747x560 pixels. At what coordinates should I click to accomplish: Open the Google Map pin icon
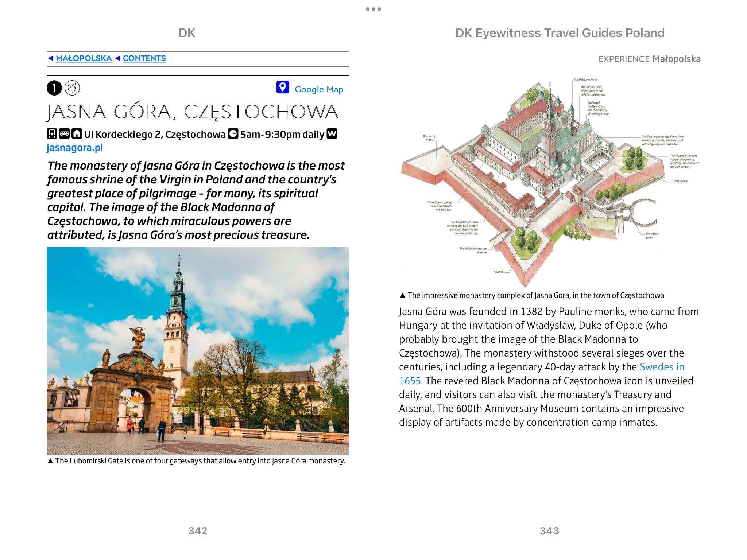click(283, 87)
